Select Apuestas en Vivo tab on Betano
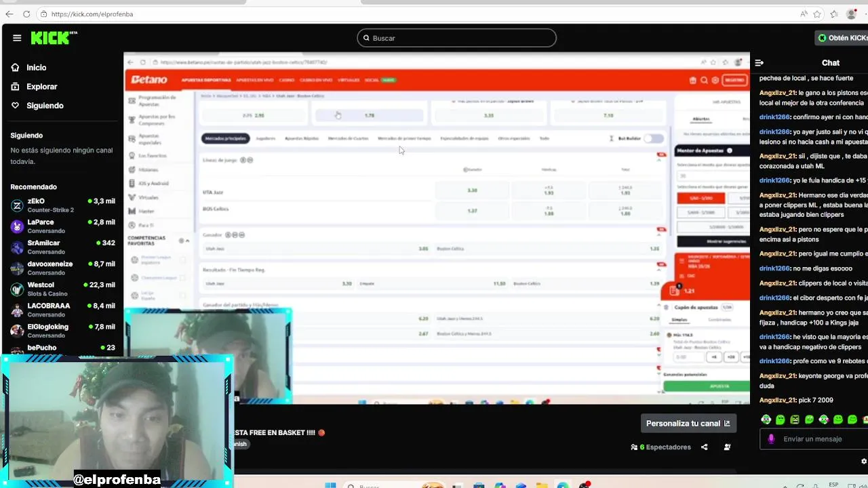868x488 pixels. click(255, 80)
